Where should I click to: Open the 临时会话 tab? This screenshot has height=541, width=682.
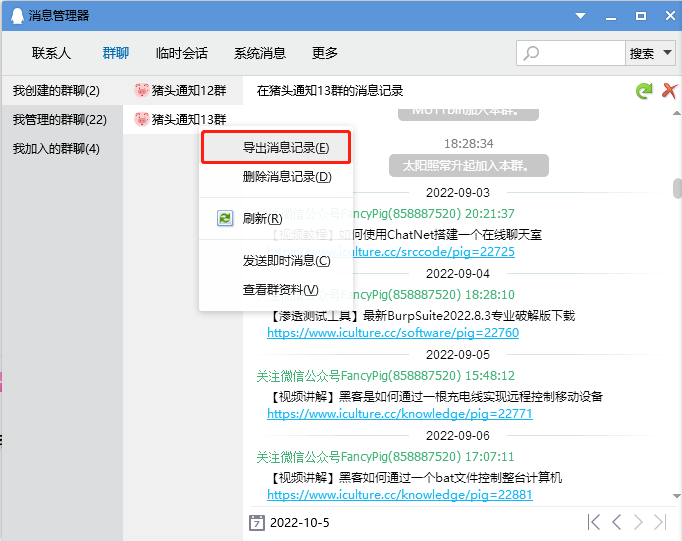coord(182,53)
